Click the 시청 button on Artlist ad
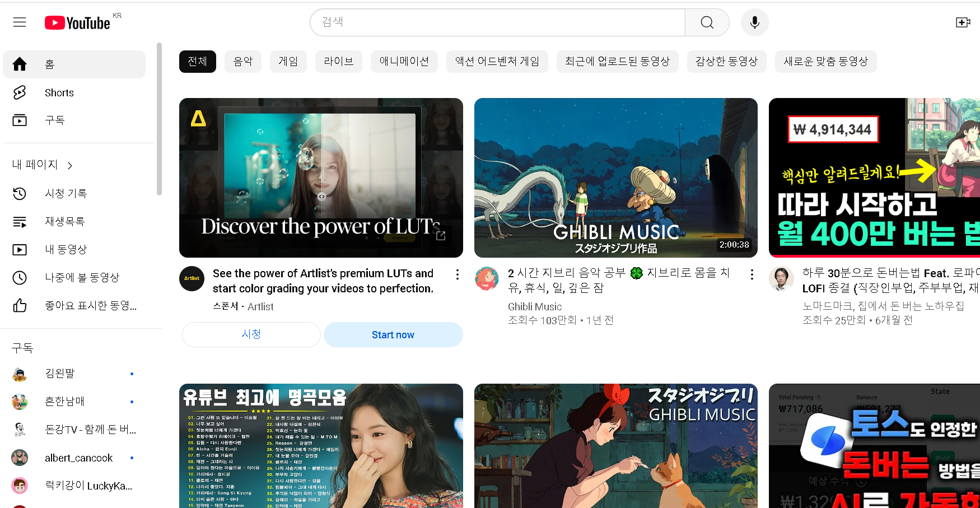Screen dimensions: 980x508 click(x=251, y=334)
